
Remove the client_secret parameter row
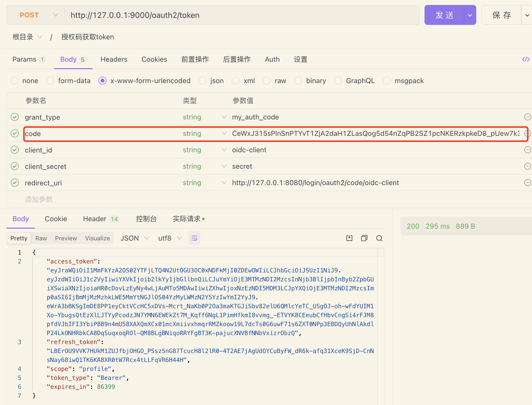tap(528, 166)
